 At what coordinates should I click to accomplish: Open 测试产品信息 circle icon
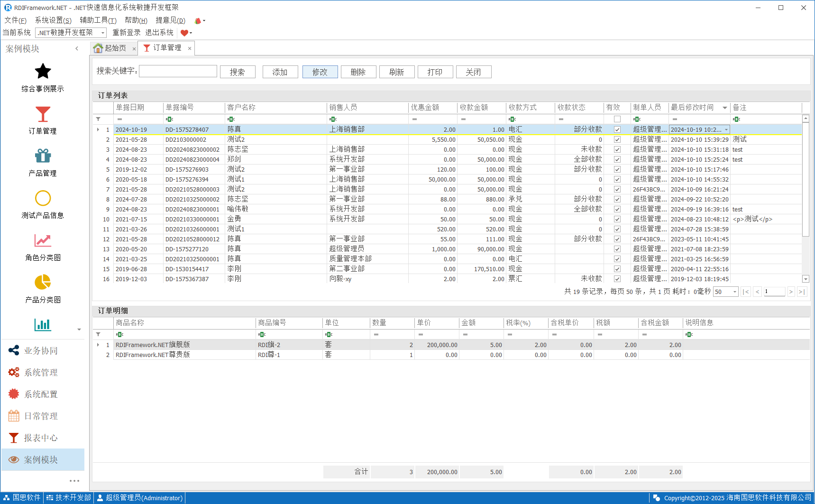[43, 198]
